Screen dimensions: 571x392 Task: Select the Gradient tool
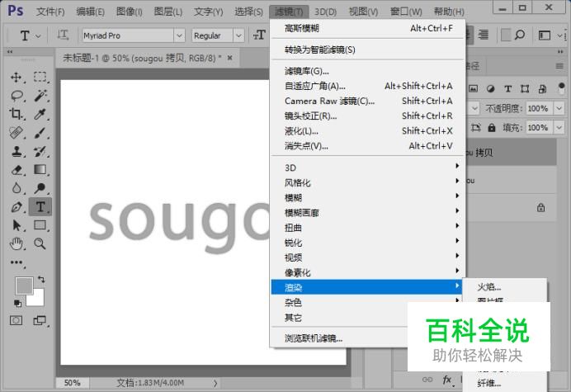tap(40, 170)
